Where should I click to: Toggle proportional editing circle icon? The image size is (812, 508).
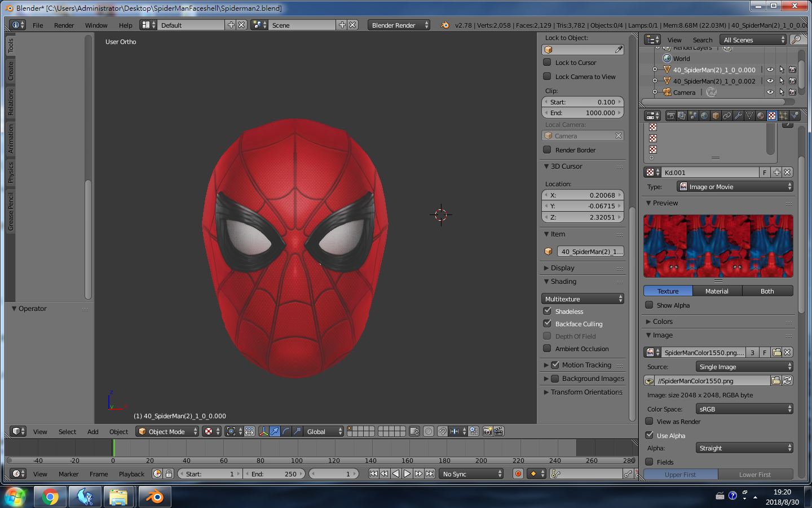tap(429, 431)
